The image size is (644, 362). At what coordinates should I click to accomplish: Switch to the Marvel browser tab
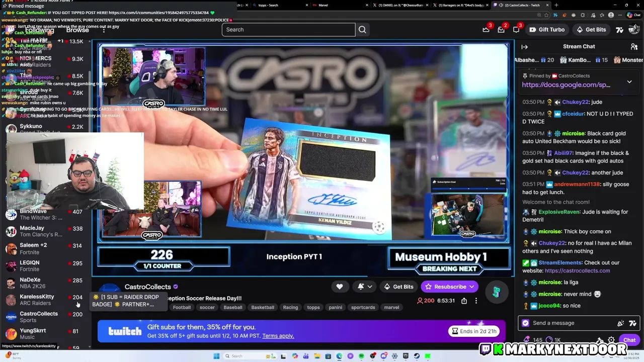point(341,5)
